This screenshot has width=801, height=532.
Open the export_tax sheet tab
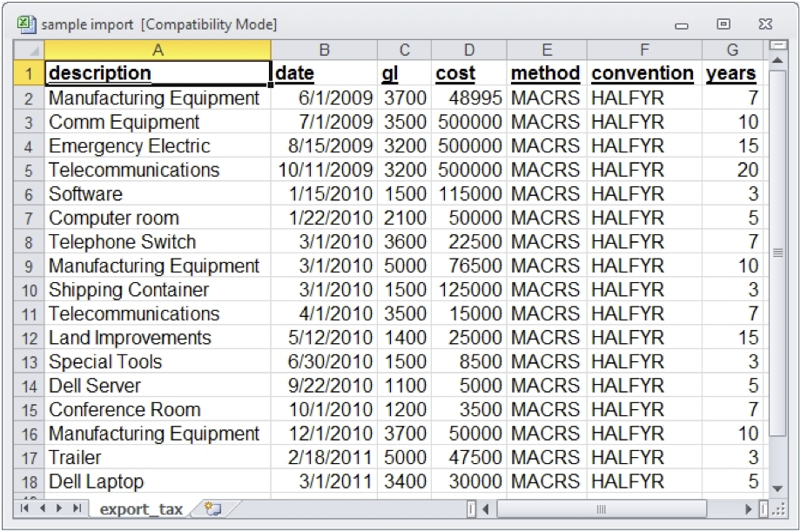pos(141,509)
